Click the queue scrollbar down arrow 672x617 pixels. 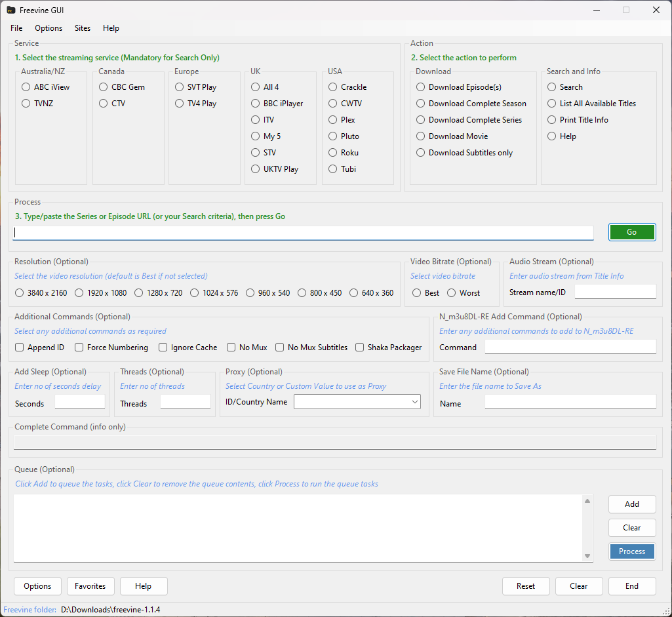click(x=587, y=556)
